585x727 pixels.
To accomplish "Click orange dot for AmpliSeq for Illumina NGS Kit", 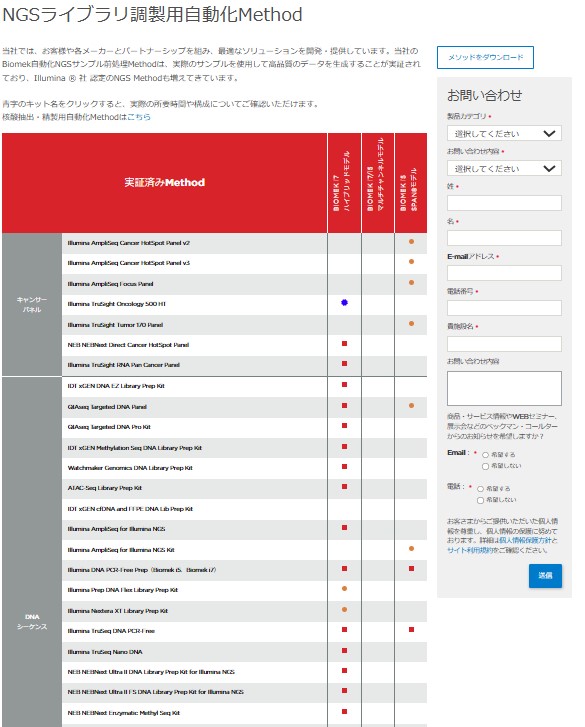I will (x=411, y=548).
